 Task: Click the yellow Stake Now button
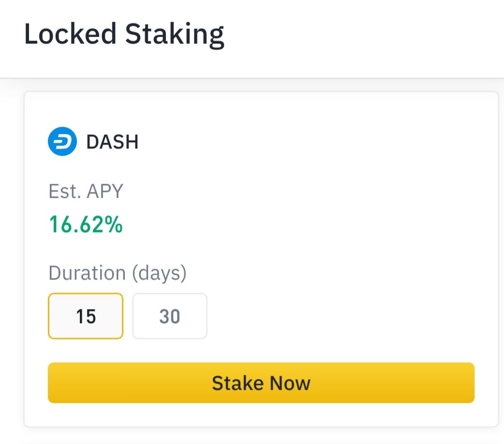point(261,383)
